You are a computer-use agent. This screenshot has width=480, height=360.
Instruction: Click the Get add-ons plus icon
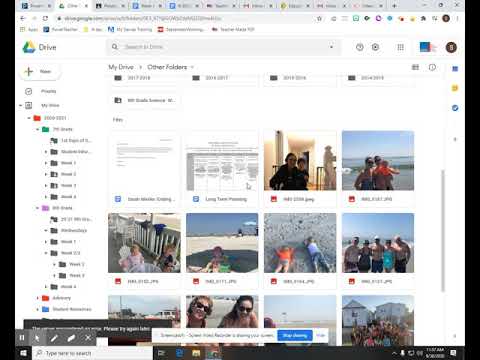tap(455, 139)
